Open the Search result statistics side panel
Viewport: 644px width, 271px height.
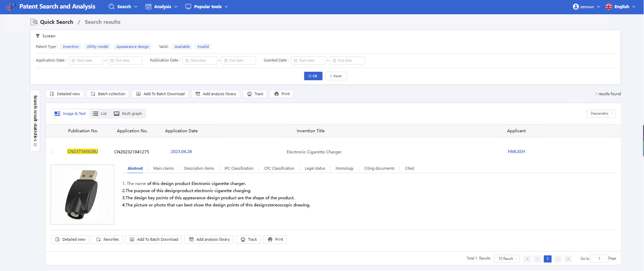point(35,120)
